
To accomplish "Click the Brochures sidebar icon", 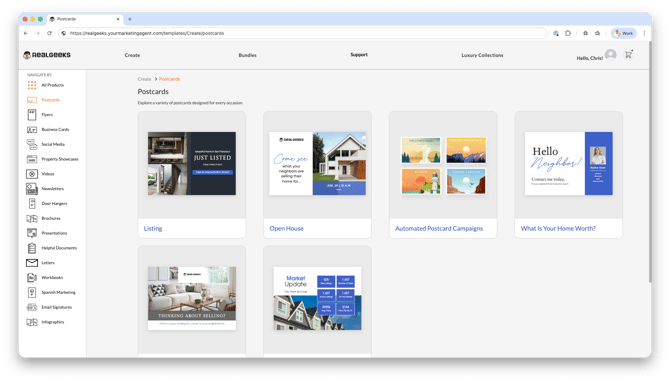I will [32, 218].
